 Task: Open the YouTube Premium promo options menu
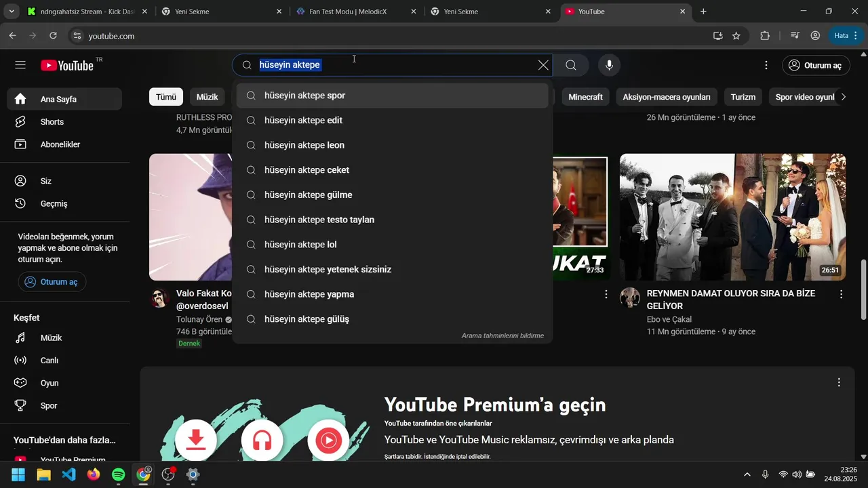tap(839, 382)
